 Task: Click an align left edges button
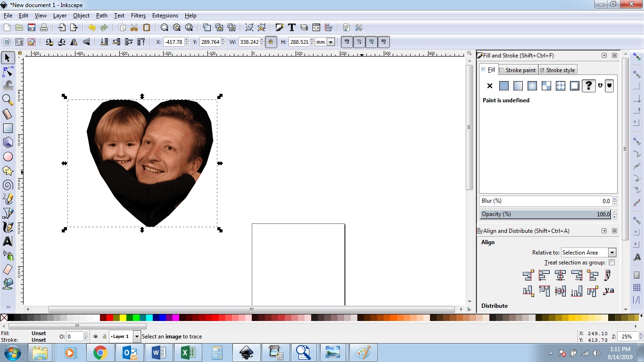(x=544, y=275)
